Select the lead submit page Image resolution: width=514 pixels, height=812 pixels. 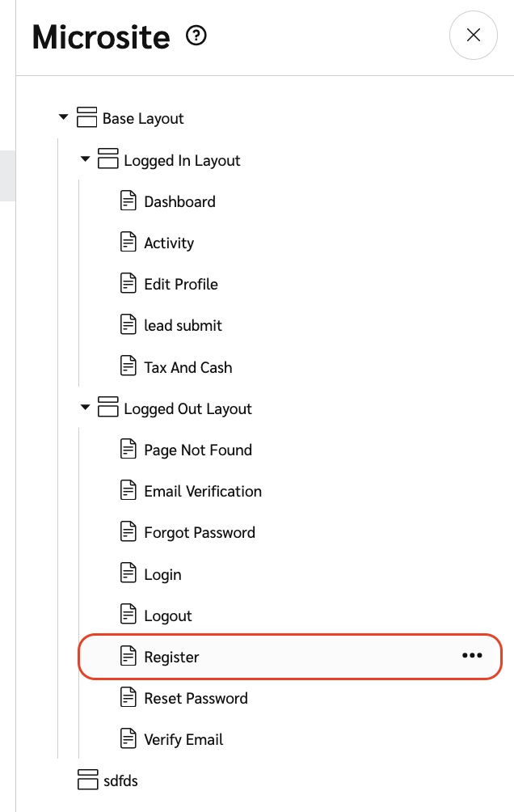click(x=183, y=325)
